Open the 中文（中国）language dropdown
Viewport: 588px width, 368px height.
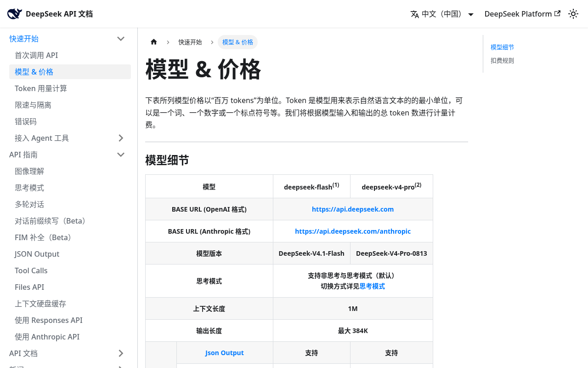click(442, 14)
